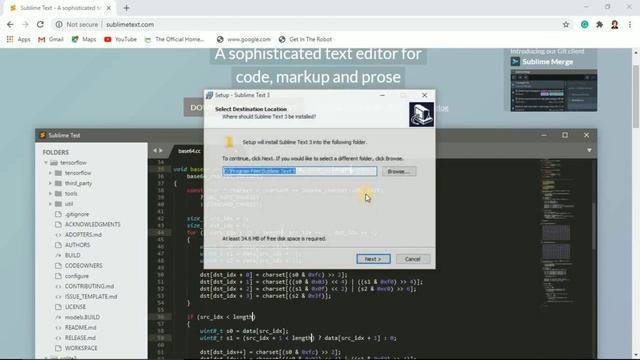The height and width of the screenshot is (360, 640).
Task: Select the LICENSE file
Action: click(75, 307)
